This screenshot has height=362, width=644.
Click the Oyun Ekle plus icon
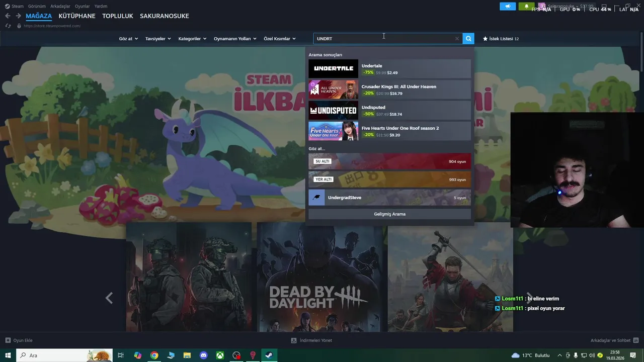(8, 340)
